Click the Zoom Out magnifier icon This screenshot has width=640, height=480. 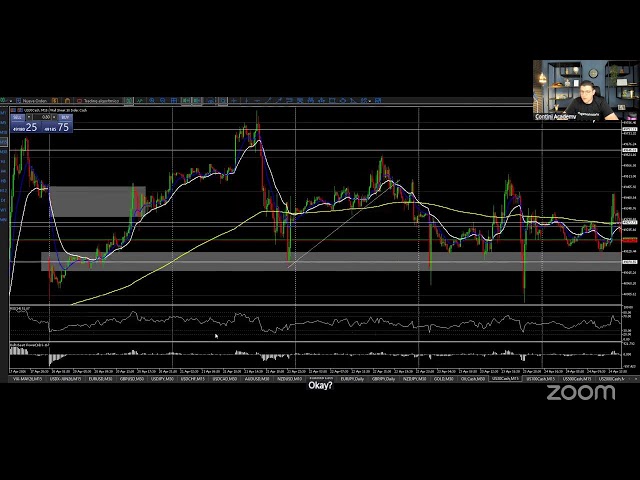162,100
